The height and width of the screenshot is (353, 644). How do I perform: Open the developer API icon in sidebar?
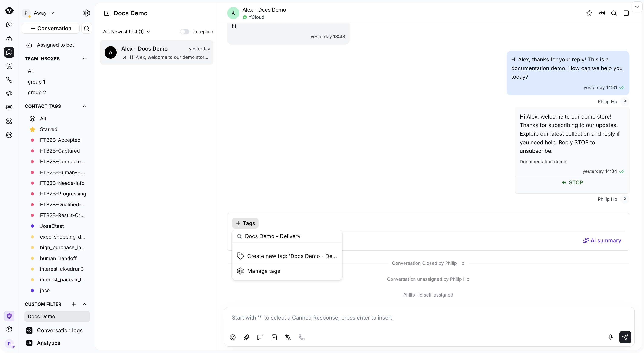[x=9, y=135]
